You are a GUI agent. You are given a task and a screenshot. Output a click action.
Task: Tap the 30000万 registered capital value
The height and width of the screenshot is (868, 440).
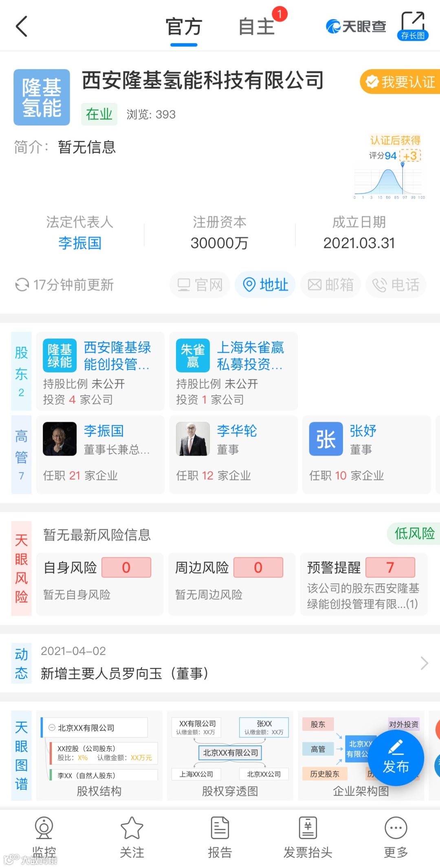(x=220, y=243)
